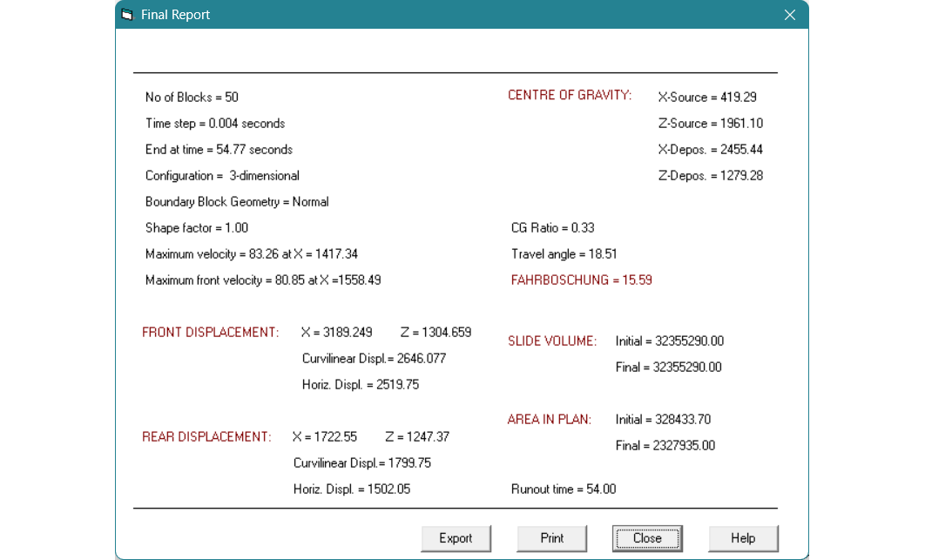The image size is (925, 560).
Task: Click 'CG Ratio = 0.33' text
Action: (553, 228)
